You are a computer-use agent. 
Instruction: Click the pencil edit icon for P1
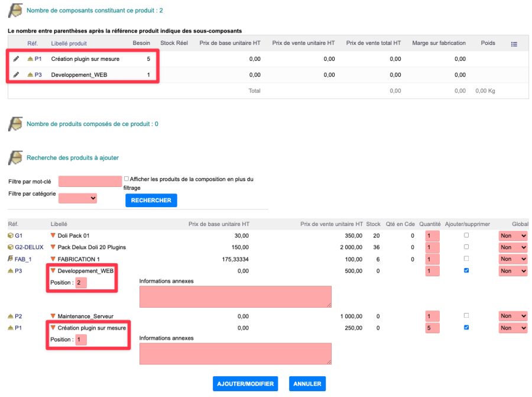[16, 59]
